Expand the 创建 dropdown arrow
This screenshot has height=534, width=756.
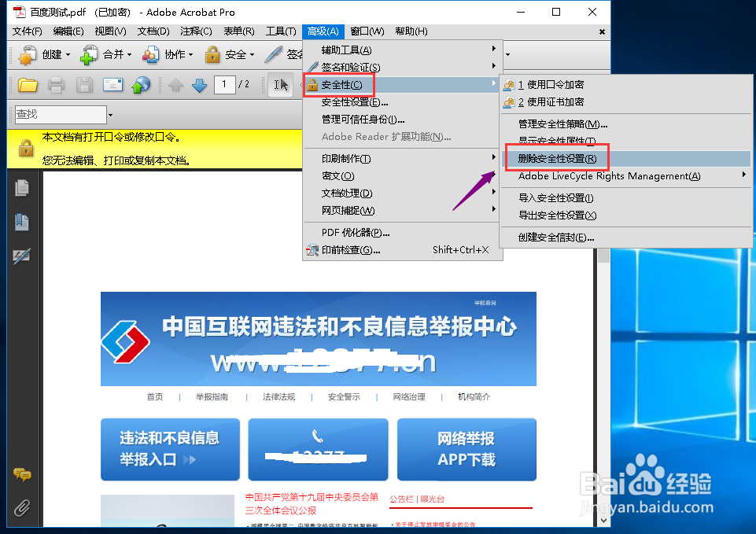pos(68,55)
